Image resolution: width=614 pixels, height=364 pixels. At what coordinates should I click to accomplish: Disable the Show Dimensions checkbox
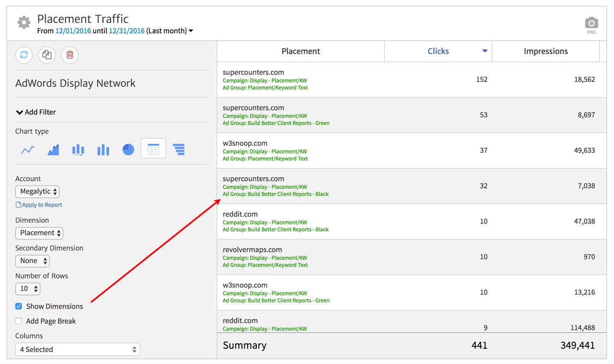click(19, 306)
